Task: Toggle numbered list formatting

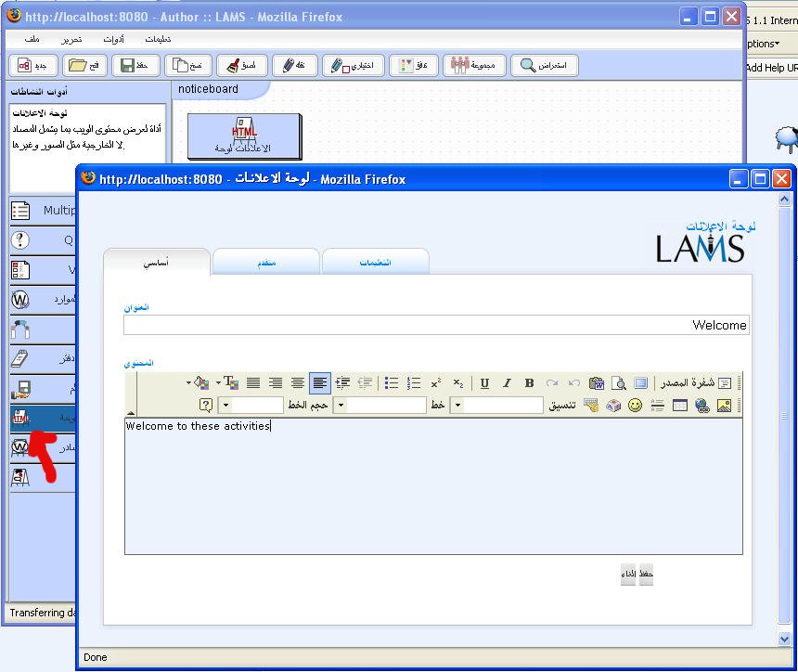Action: (x=414, y=383)
